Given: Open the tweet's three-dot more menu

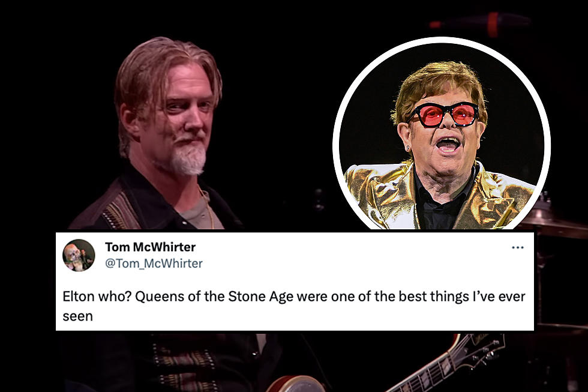Looking at the screenshot, I should [517, 247].
